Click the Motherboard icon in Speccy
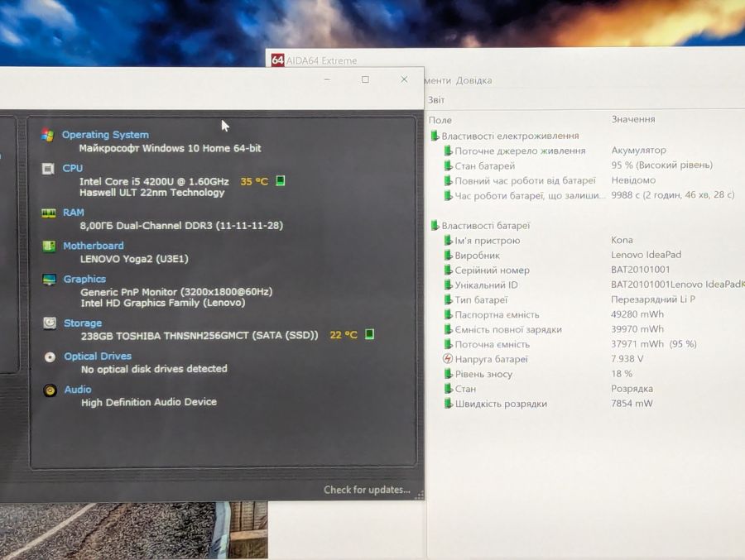Screen dimensions: 745x560 pyautogui.click(x=49, y=246)
